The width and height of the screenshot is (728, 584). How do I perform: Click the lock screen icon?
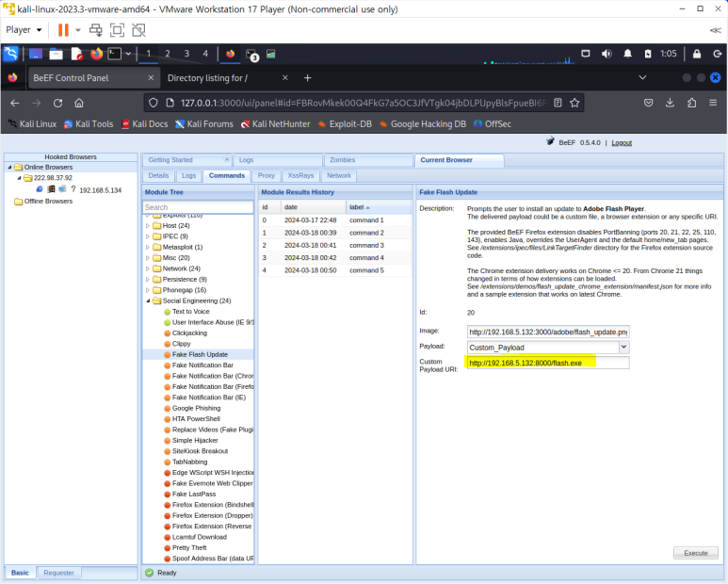click(696, 54)
